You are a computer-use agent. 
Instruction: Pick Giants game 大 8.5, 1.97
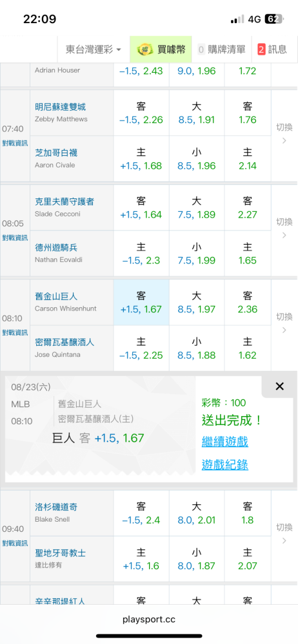pyautogui.click(x=196, y=302)
